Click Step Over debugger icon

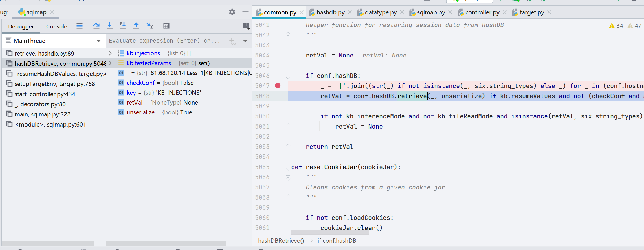click(x=96, y=26)
